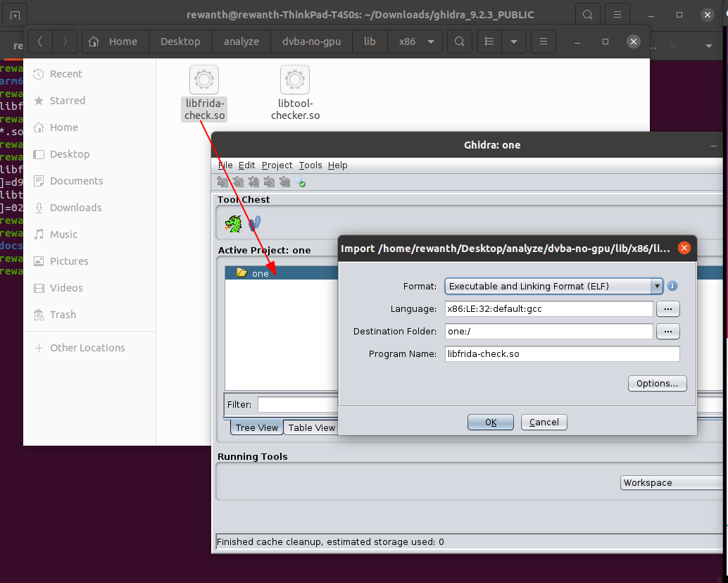Open Music in the Files sidebar
The image size is (728, 583).
click(89, 234)
